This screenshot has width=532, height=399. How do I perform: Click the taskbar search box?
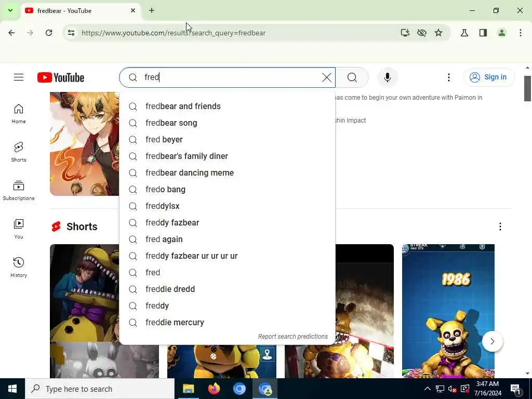pos(100,389)
